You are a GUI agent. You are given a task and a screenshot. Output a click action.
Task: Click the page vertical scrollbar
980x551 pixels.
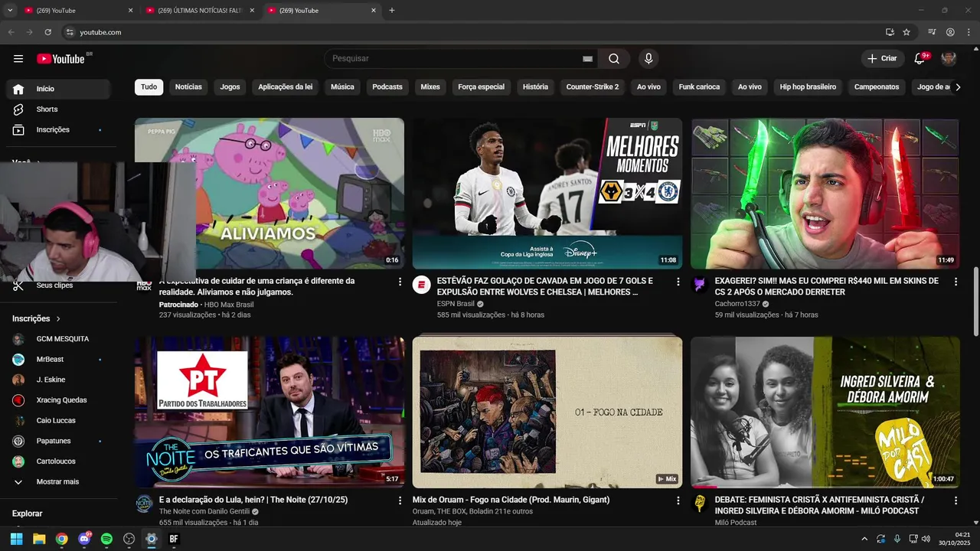click(x=975, y=301)
